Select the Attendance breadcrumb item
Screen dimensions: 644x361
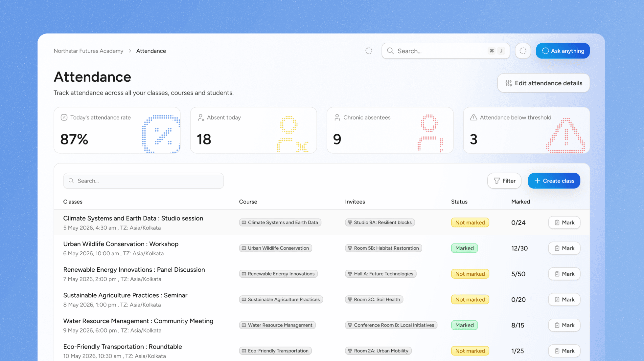click(x=151, y=51)
